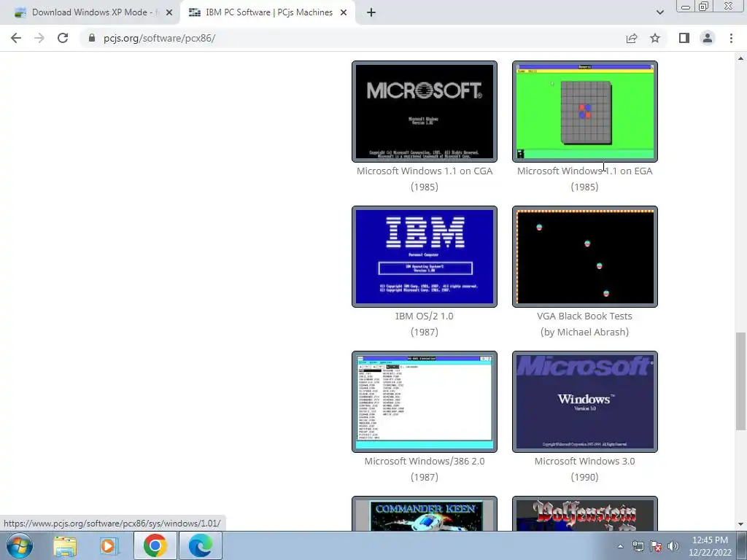
Task: Follow the IBM OS/2 1.0 text link
Action: [x=424, y=316]
